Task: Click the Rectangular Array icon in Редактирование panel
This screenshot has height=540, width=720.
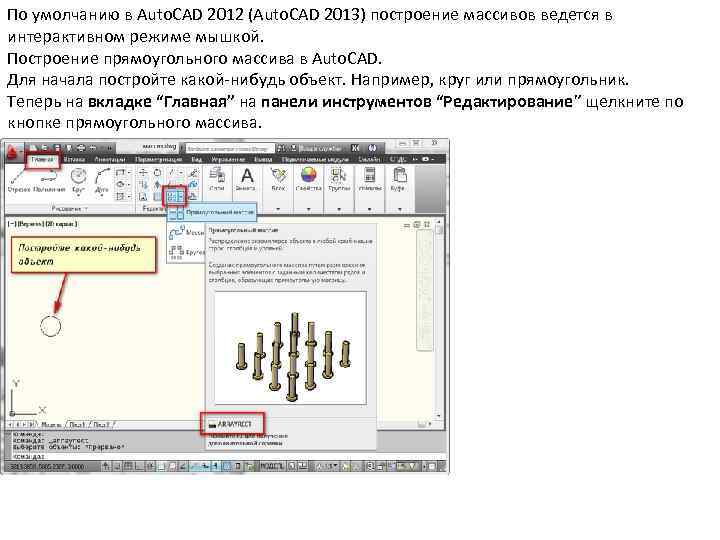Action: coord(171,197)
